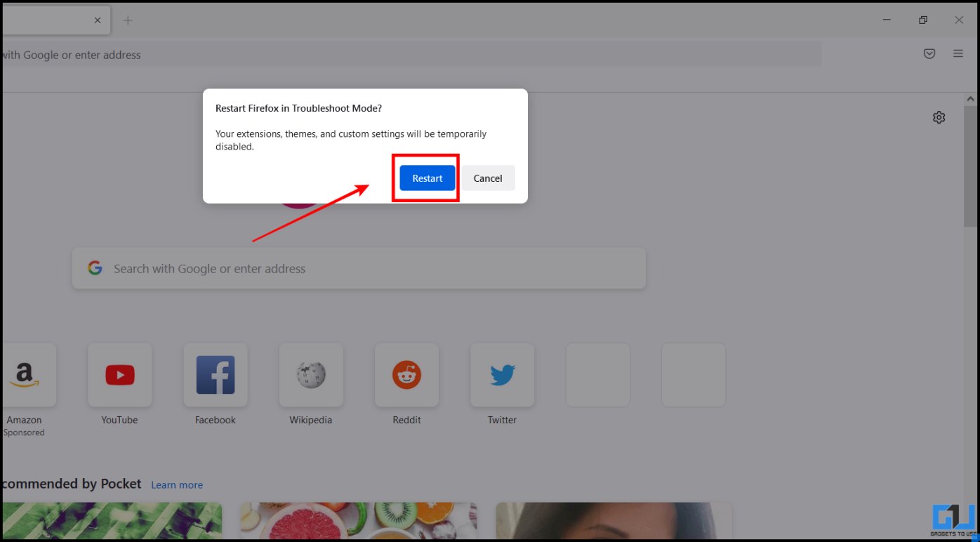Viewport: 980px width, 542px height.
Task: Click the Google logo in search box
Action: tap(95, 268)
